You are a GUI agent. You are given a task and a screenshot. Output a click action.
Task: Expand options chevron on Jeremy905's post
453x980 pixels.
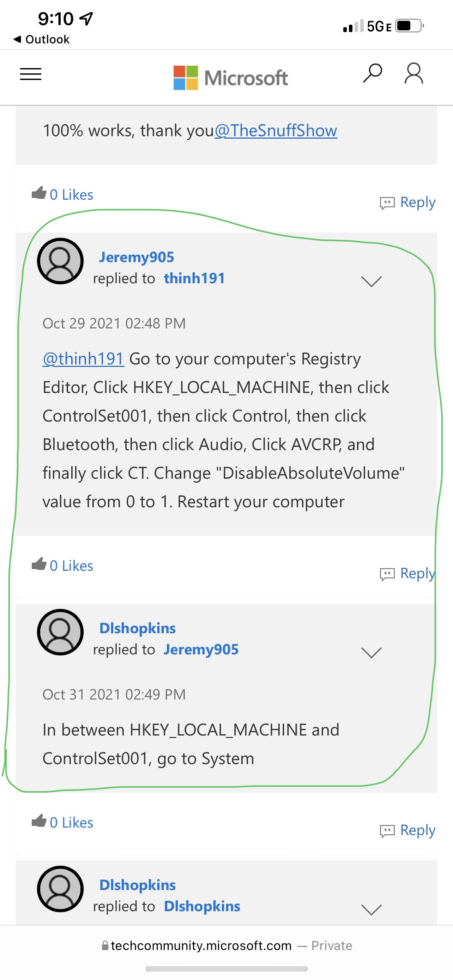[x=371, y=282]
